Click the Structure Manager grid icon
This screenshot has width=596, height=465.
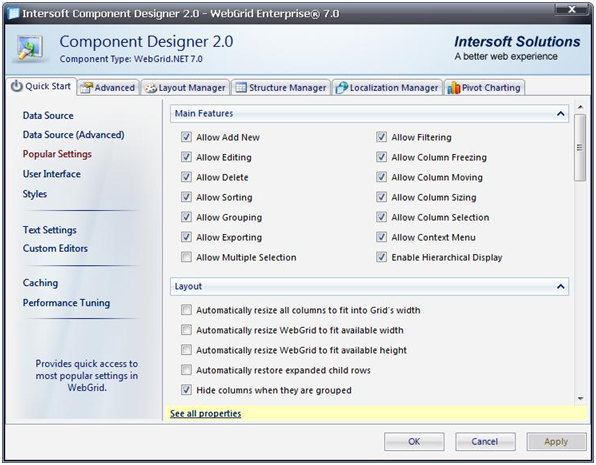tap(241, 87)
